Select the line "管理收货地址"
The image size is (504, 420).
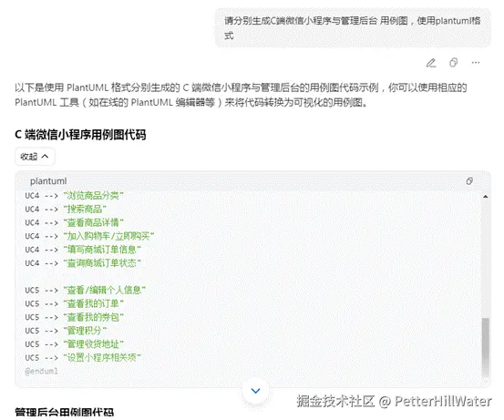point(74,344)
